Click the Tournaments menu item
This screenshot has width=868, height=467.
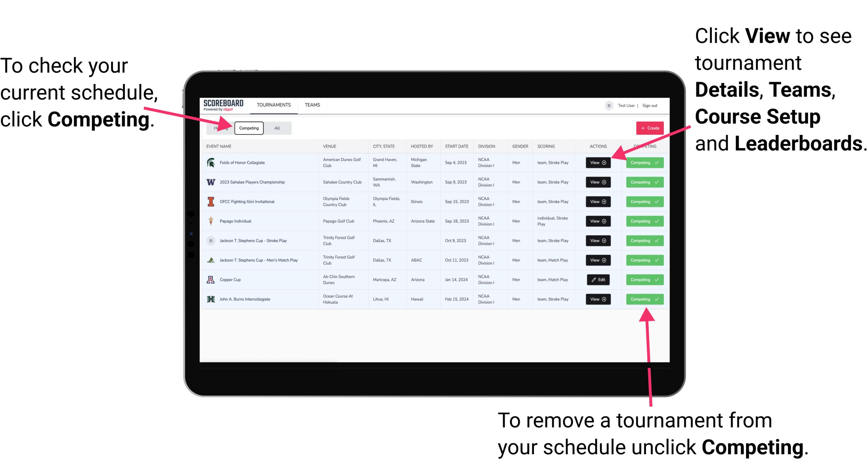(x=274, y=105)
